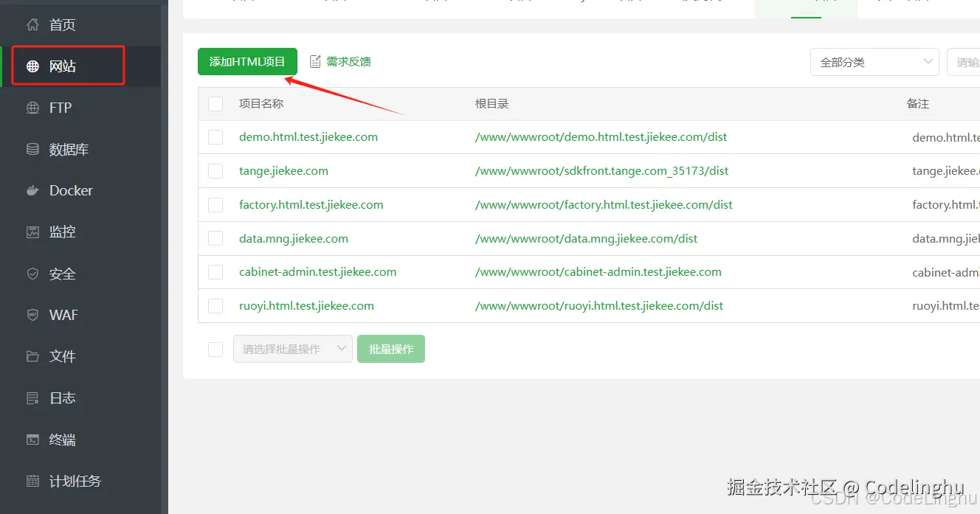Image resolution: width=980 pixels, height=514 pixels.
Task: Click the 项目名称 column header
Action: tap(261, 104)
